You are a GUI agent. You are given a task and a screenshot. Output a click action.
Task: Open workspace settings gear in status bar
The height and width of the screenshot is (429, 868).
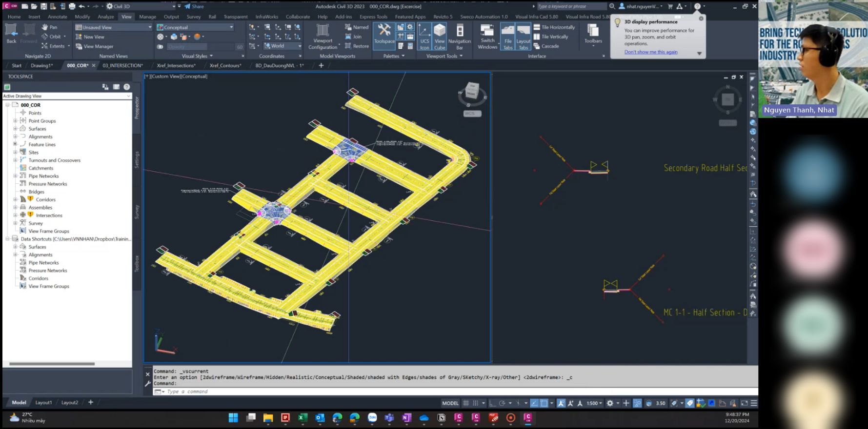(x=610, y=403)
